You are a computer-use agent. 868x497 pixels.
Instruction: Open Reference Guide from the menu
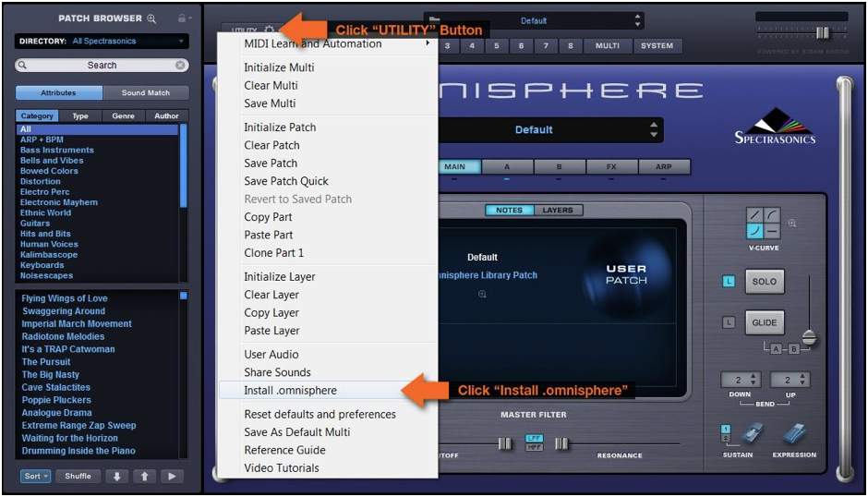pyautogui.click(x=328, y=450)
